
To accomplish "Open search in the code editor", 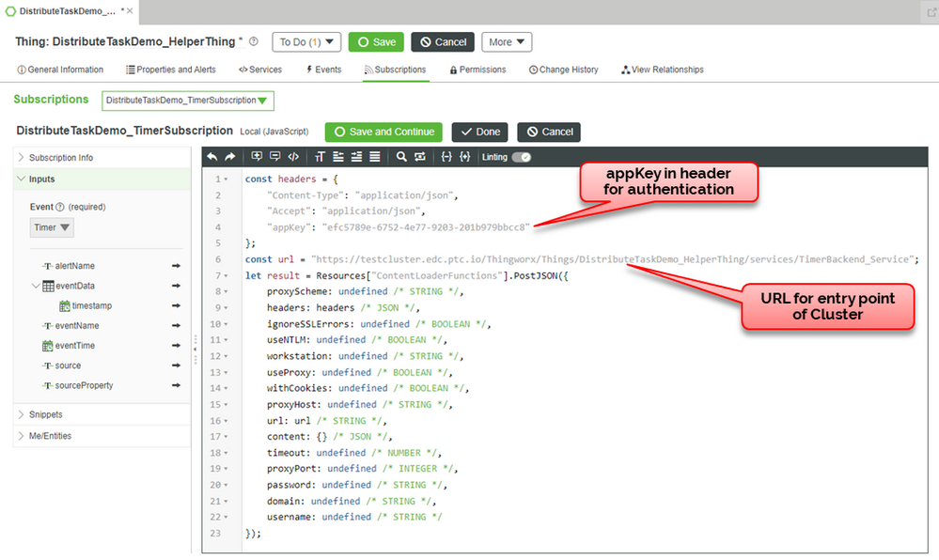I will coord(402,157).
